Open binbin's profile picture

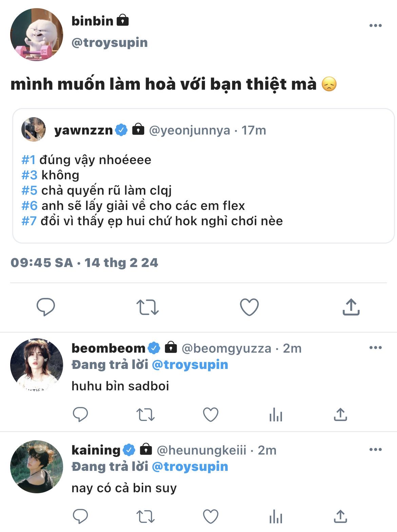coord(37,35)
